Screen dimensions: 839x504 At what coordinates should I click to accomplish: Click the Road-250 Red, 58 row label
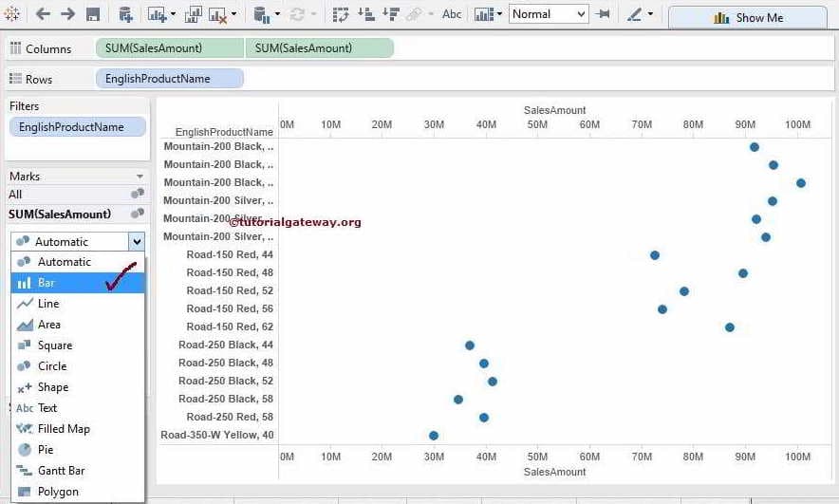230,417
